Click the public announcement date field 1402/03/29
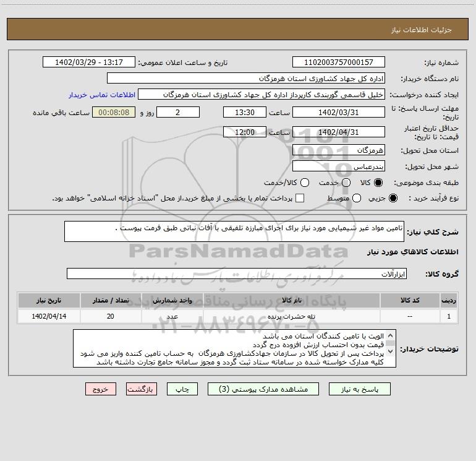This screenshot has height=461, width=476. 89,62
